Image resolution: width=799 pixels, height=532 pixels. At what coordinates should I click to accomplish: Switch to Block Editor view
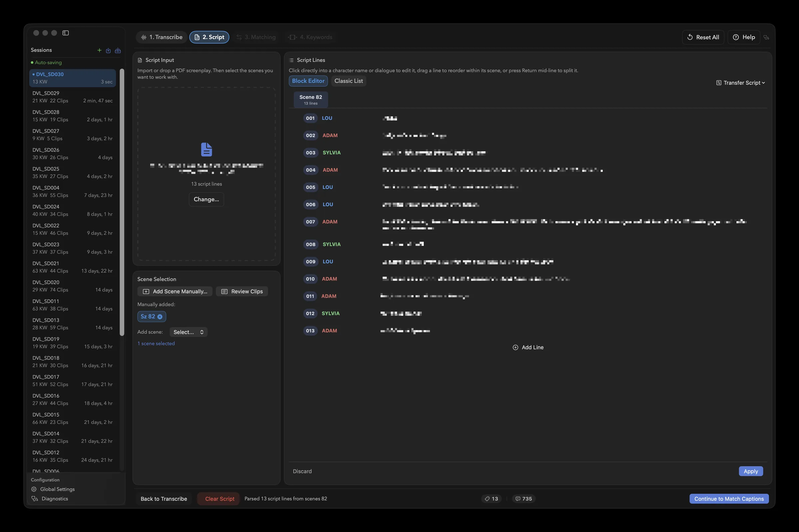click(x=308, y=81)
